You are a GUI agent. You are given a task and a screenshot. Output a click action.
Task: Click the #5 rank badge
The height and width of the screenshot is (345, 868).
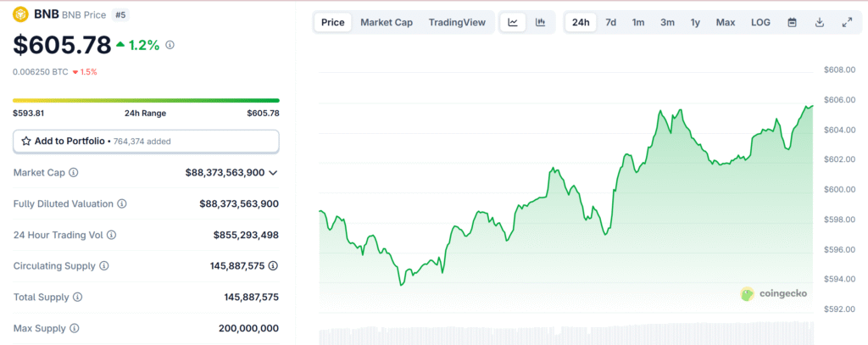120,15
